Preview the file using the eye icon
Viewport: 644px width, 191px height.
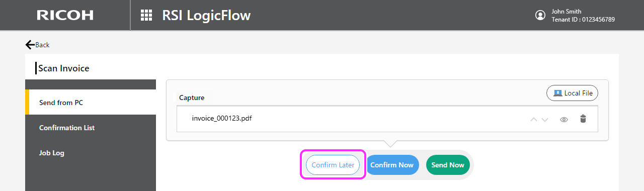pyautogui.click(x=564, y=120)
